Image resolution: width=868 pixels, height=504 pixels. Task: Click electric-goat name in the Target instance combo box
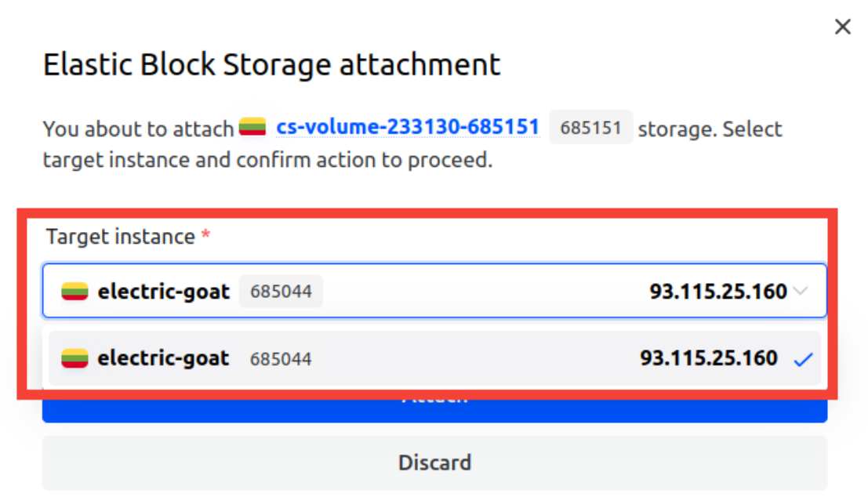[163, 292]
